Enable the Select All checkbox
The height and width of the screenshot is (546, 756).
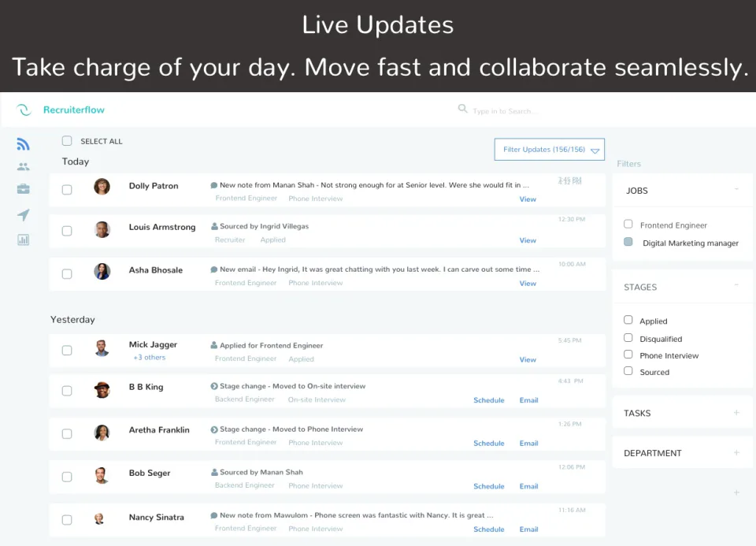[x=67, y=140]
